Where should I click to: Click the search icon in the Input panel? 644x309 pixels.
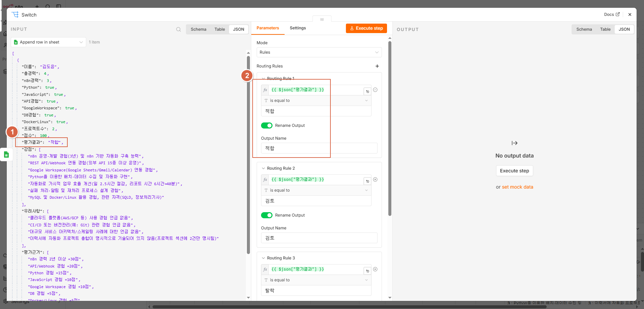(x=179, y=29)
